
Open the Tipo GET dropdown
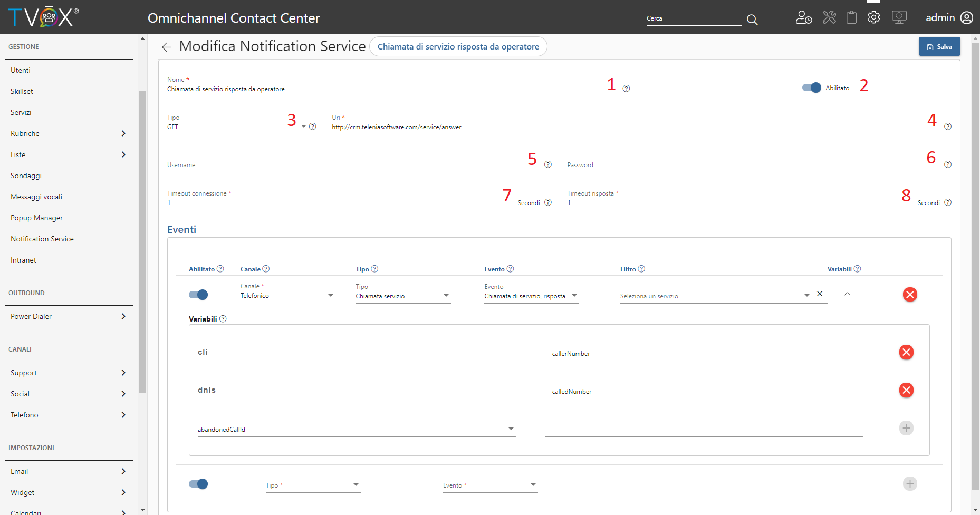(304, 127)
